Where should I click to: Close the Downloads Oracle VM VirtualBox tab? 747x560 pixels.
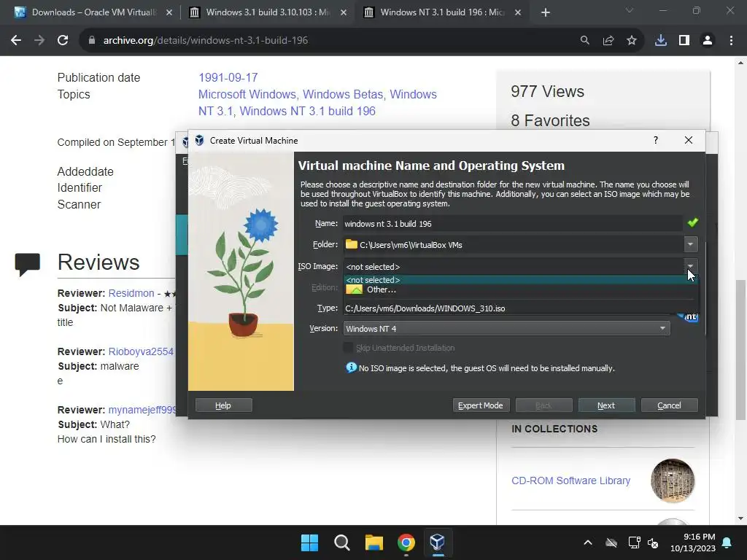pyautogui.click(x=169, y=12)
